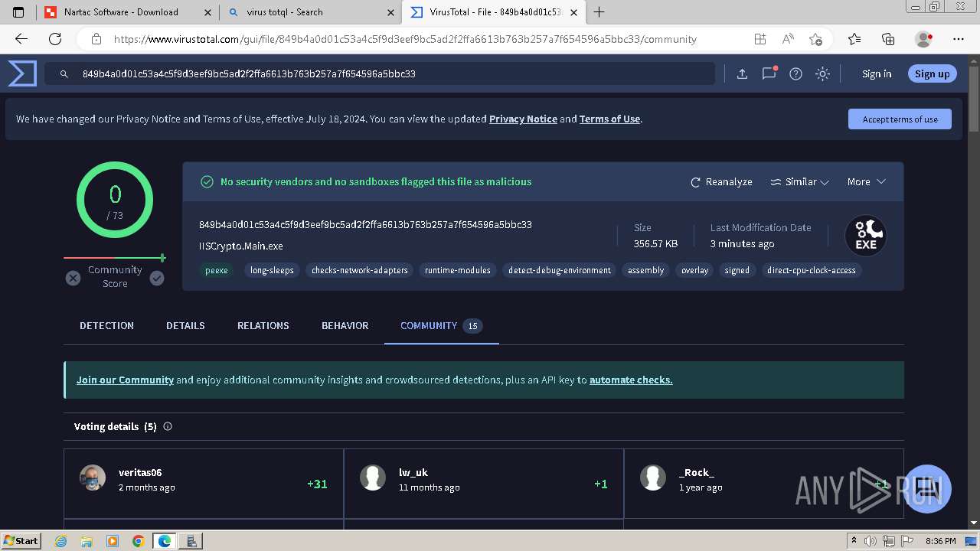The height and width of the screenshot is (551, 980).
Task: Click lw_uk user avatar
Action: (373, 478)
